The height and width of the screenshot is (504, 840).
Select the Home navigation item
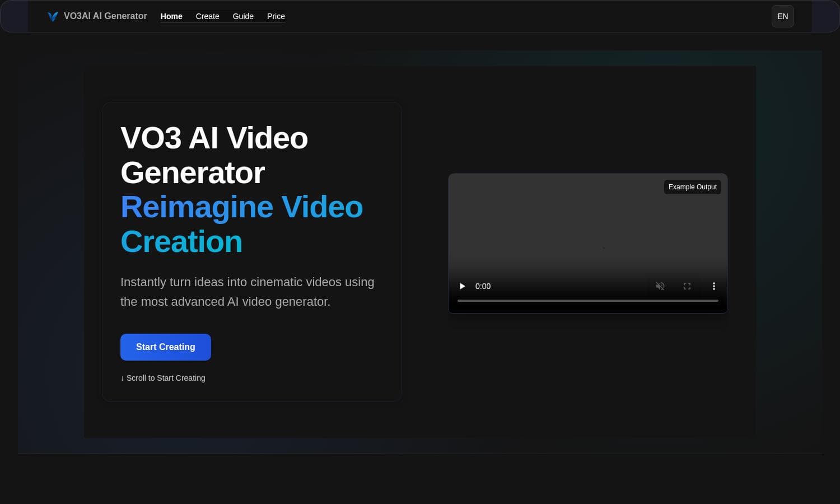point(171,16)
